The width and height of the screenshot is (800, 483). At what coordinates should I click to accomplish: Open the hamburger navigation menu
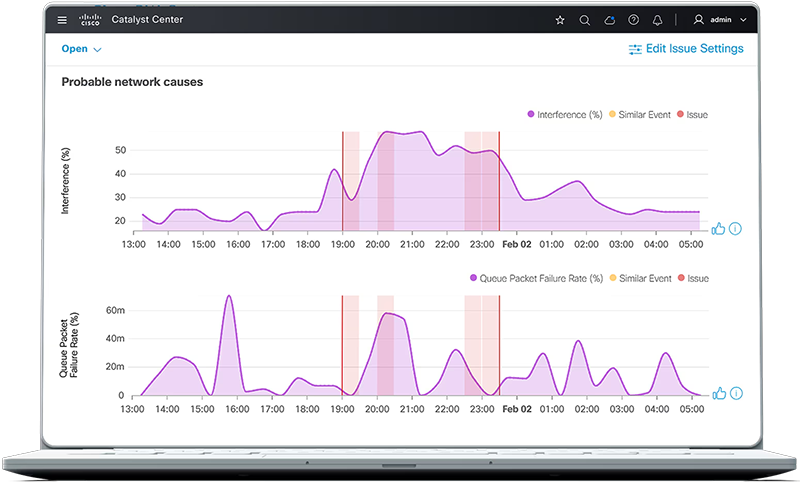(63, 19)
